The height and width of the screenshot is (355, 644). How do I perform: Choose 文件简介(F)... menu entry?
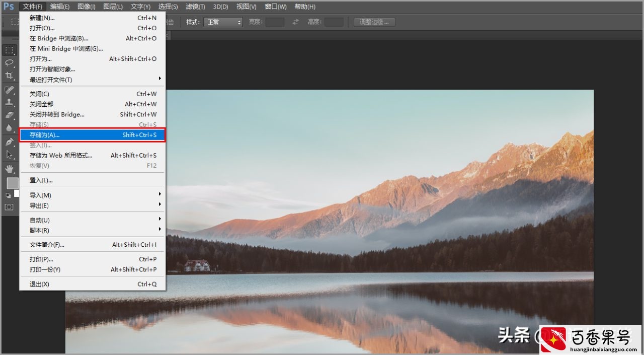(x=92, y=245)
